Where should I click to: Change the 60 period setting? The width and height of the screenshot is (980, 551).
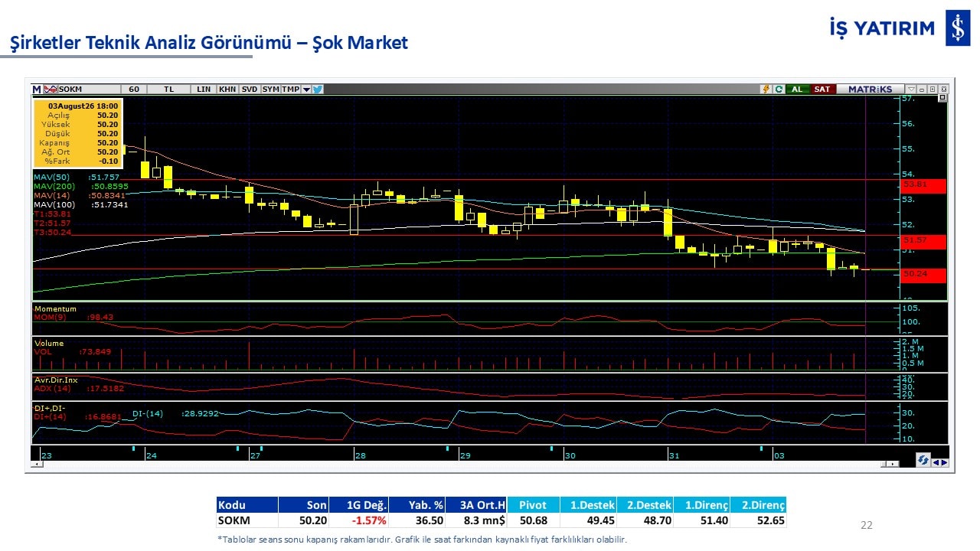134,89
